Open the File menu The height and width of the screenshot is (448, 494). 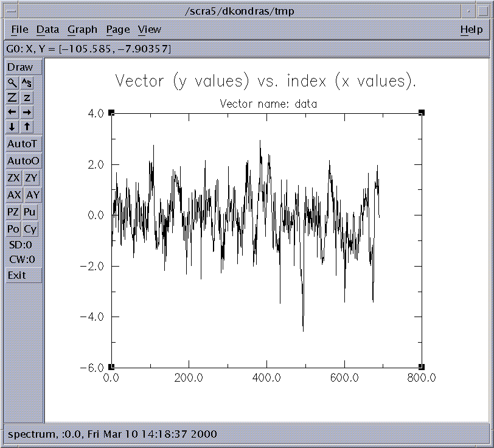pyautogui.click(x=19, y=29)
